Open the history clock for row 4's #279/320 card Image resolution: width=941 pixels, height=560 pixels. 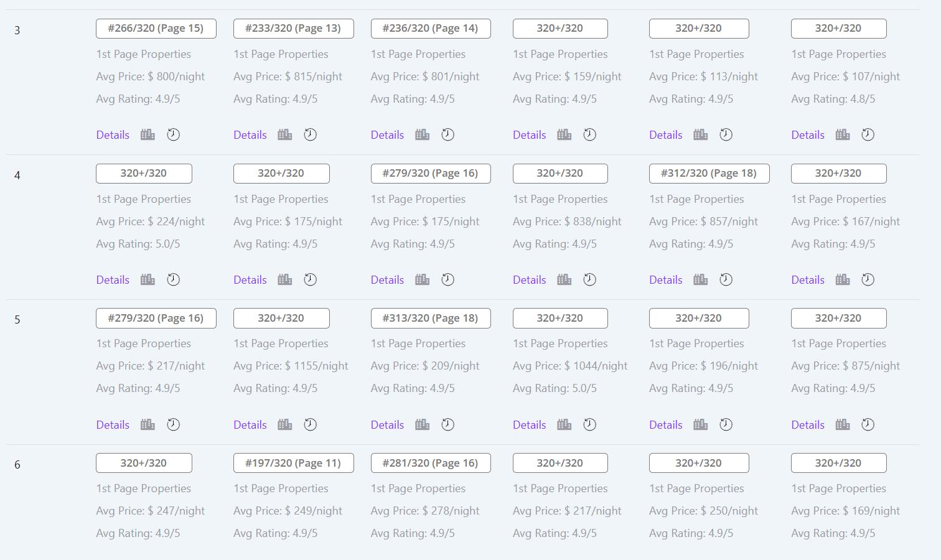click(447, 279)
